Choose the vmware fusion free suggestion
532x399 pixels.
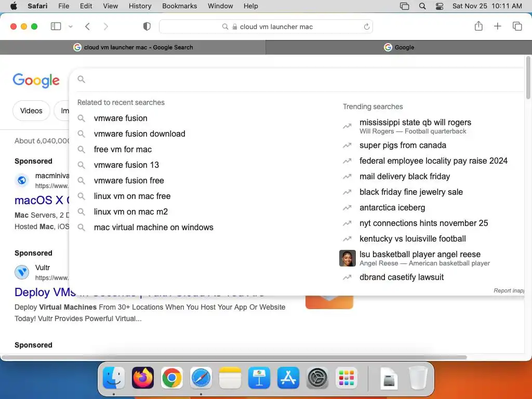[x=129, y=180]
